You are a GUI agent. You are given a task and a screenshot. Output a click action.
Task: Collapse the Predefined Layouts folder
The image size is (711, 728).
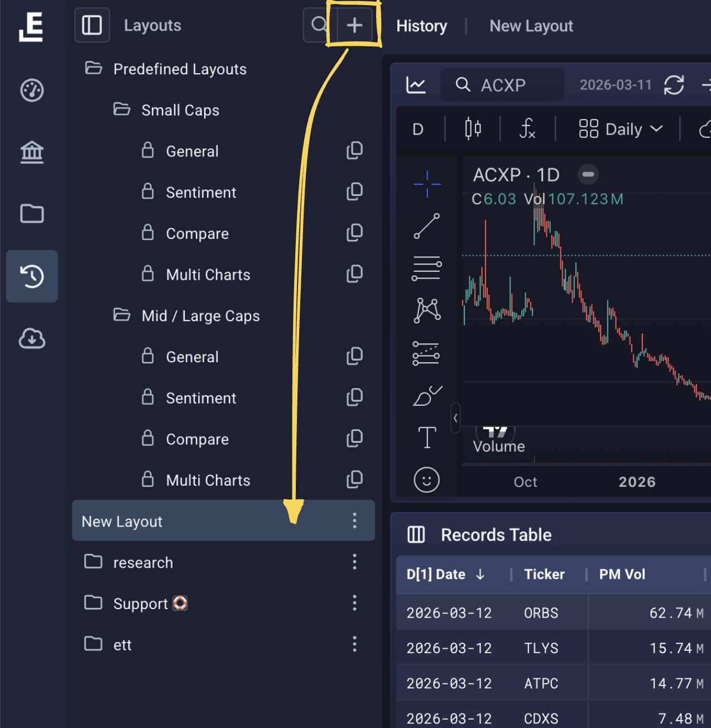93,69
